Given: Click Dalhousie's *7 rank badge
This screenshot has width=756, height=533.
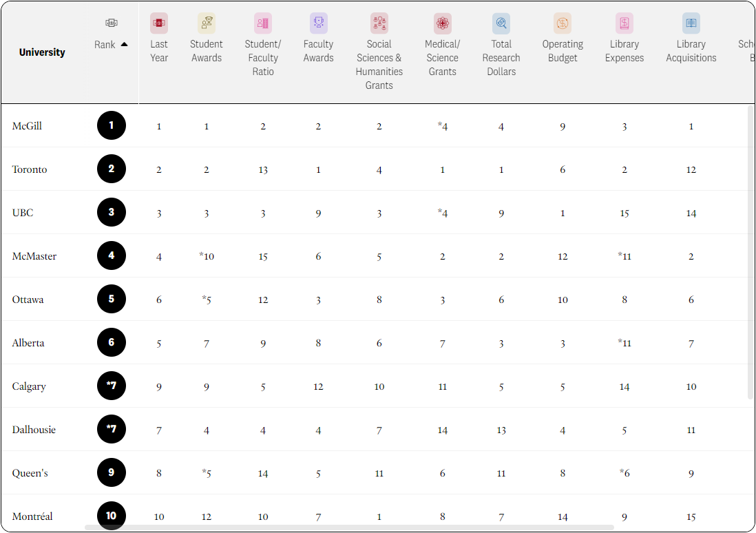Looking at the screenshot, I should click(x=112, y=429).
